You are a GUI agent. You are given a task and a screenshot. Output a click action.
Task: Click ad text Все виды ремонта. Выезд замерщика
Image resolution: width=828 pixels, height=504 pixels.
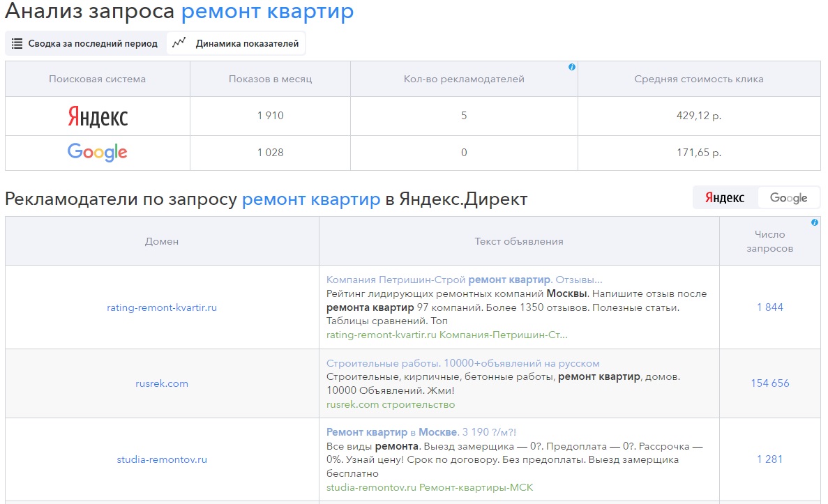[514, 459]
